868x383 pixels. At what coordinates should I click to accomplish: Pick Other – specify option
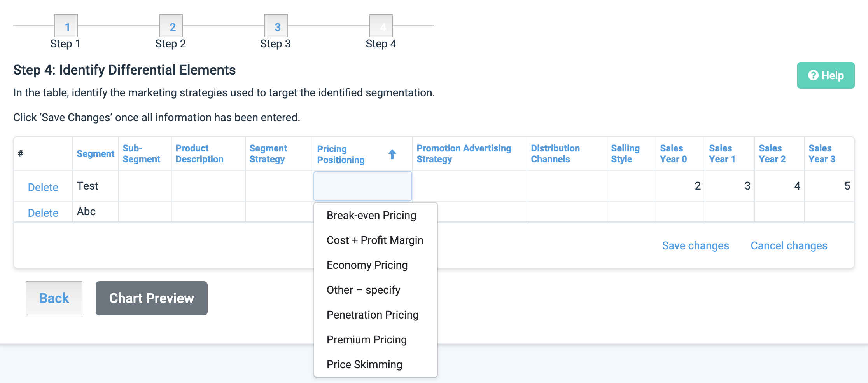click(x=376, y=290)
